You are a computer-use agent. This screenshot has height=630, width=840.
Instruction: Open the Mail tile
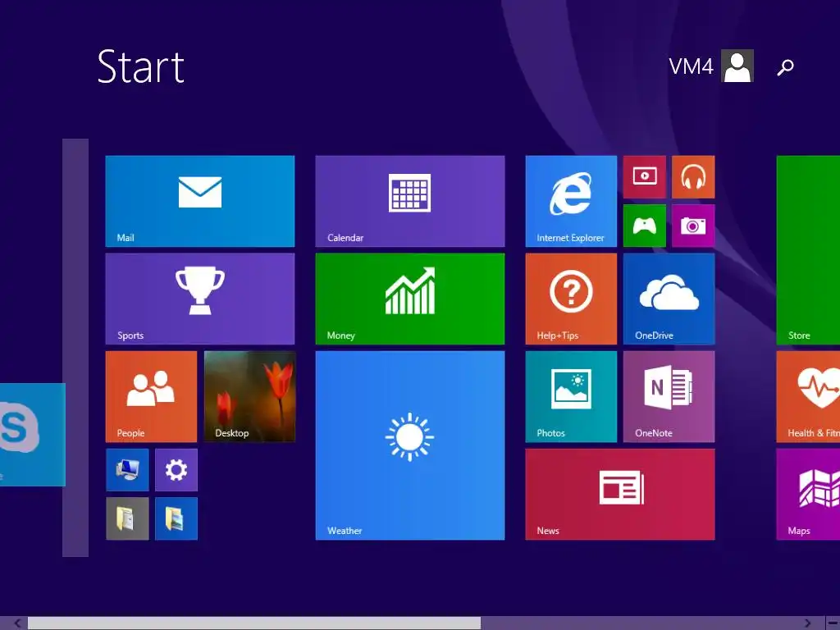click(200, 202)
